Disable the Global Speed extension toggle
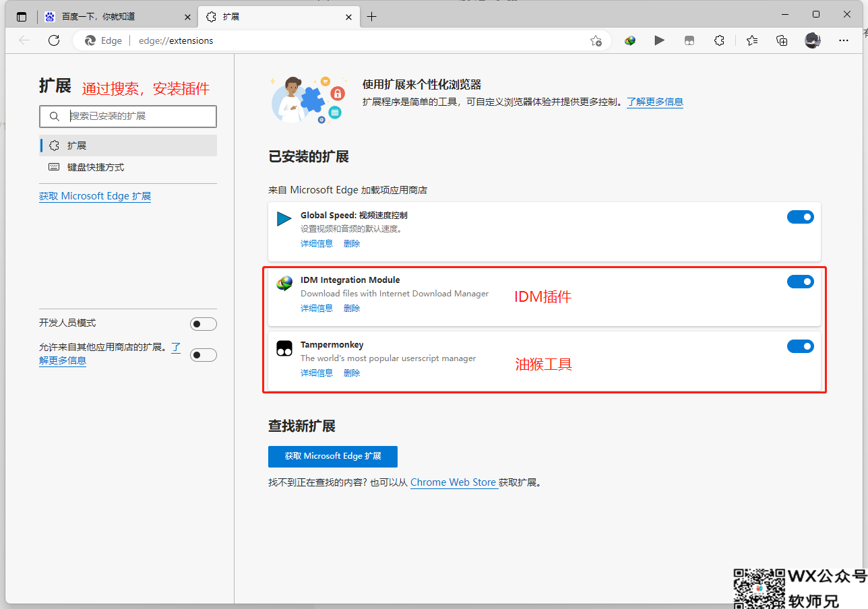This screenshot has width=868, height=609. tap(801, 217)
